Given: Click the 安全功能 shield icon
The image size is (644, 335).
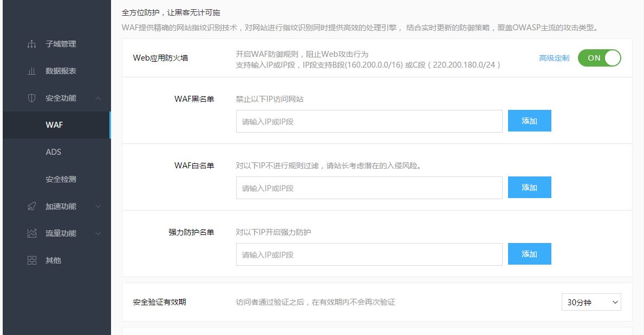Looking at the screenshot, I should pyautogui.click(x=31, y=98).
